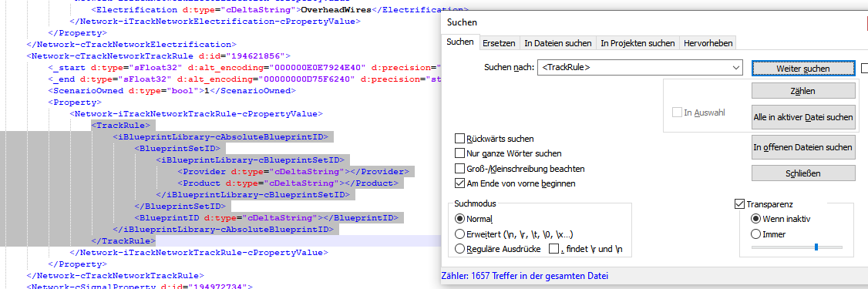
Task: Open the In Dateien suchen tab
Action: tap(558, 42)
